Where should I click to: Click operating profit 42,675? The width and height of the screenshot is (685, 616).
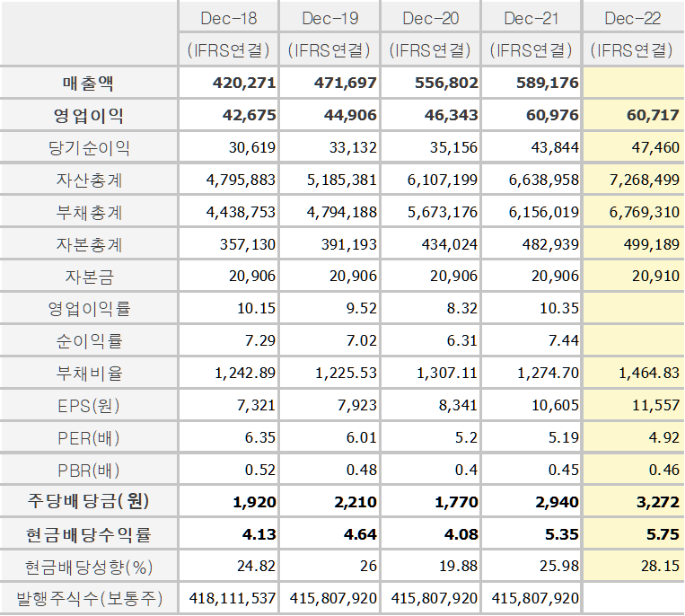tap(249, 115)
